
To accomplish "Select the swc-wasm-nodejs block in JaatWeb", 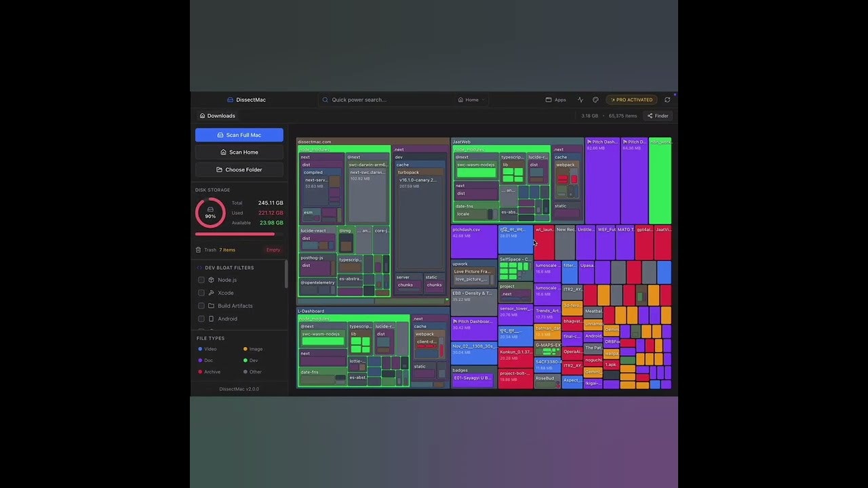I will [x=476, y=169].
